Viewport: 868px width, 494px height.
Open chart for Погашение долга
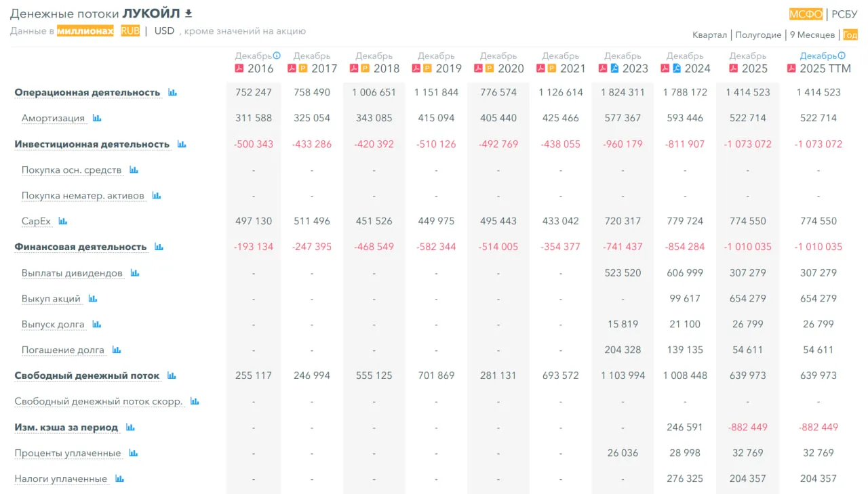coord(117,350)
